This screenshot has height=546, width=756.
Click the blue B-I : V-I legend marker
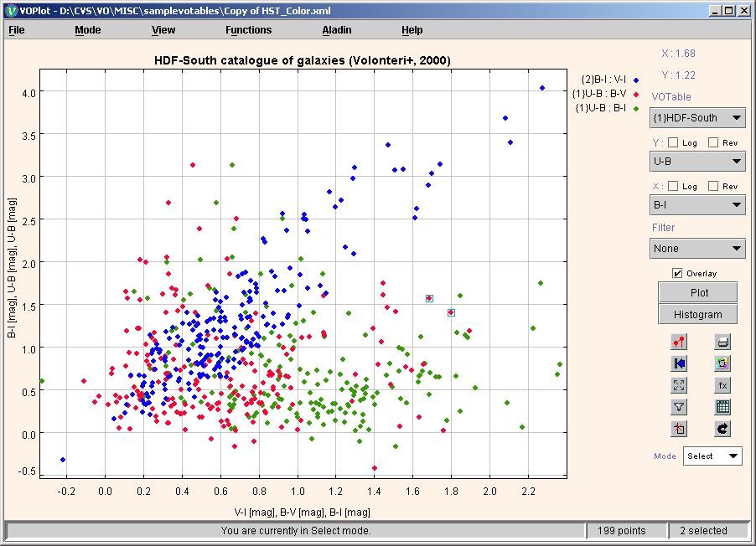pos(637,80)
